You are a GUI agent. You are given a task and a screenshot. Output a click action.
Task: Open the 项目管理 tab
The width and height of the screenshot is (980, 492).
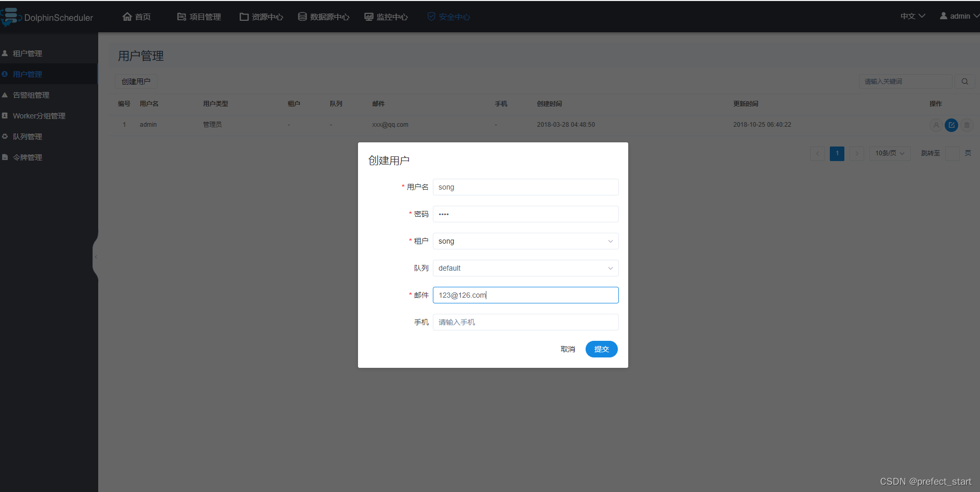click(199, 17)
